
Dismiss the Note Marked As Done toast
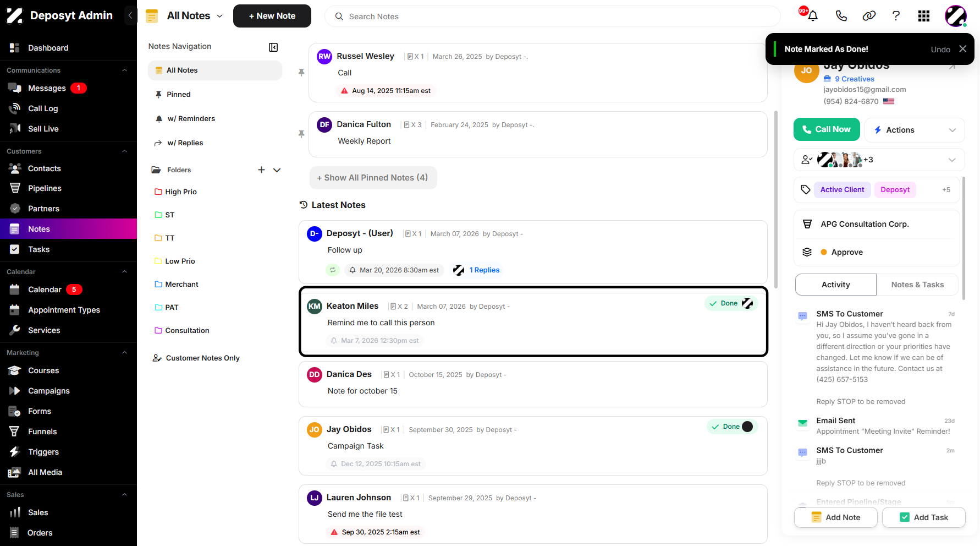(x=962, y=49)
